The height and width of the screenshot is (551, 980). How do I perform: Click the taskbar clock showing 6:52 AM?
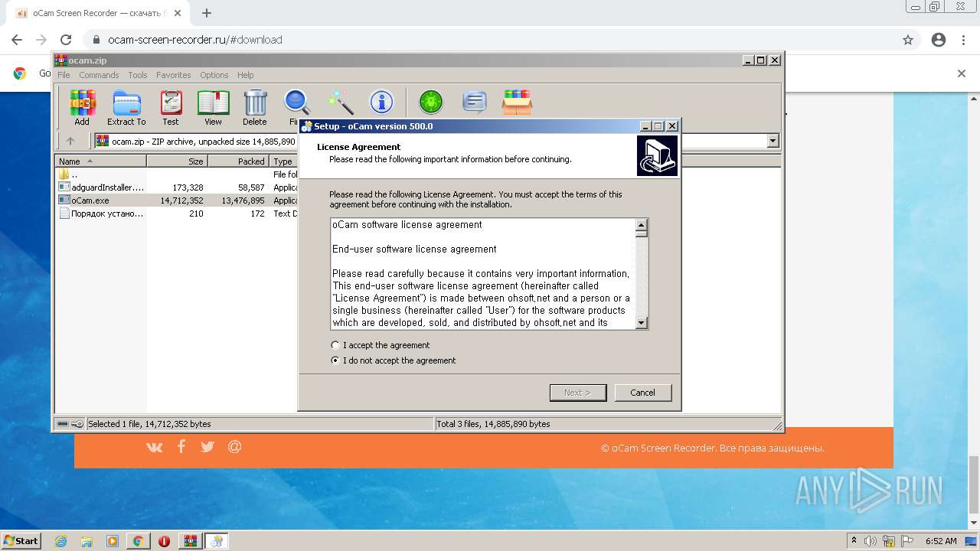tap(941, 541)
